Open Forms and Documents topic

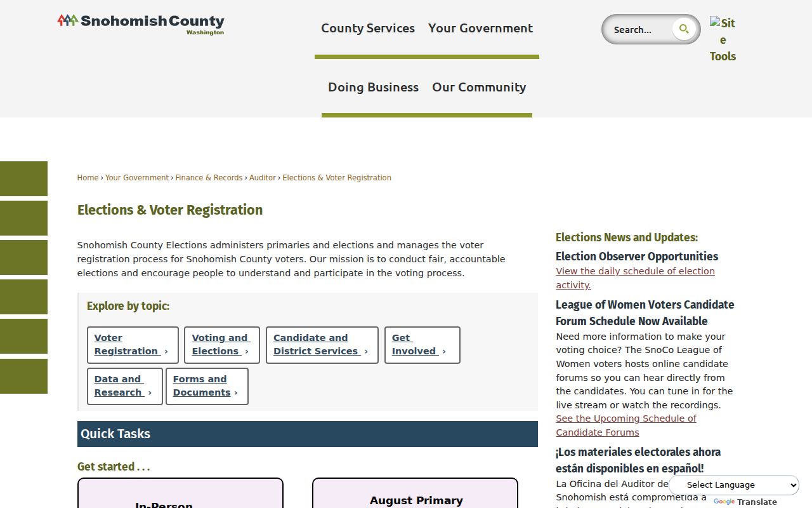point(207,386)
